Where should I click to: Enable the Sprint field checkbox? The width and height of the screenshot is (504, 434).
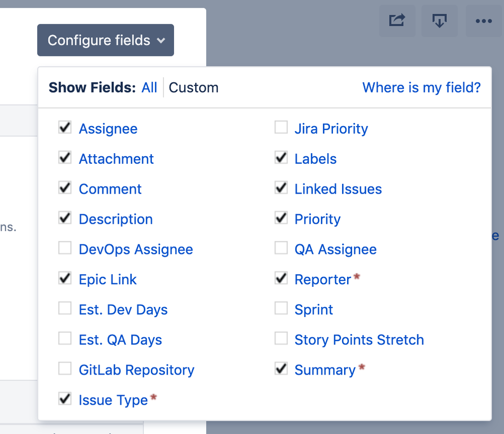pos(281,308)
